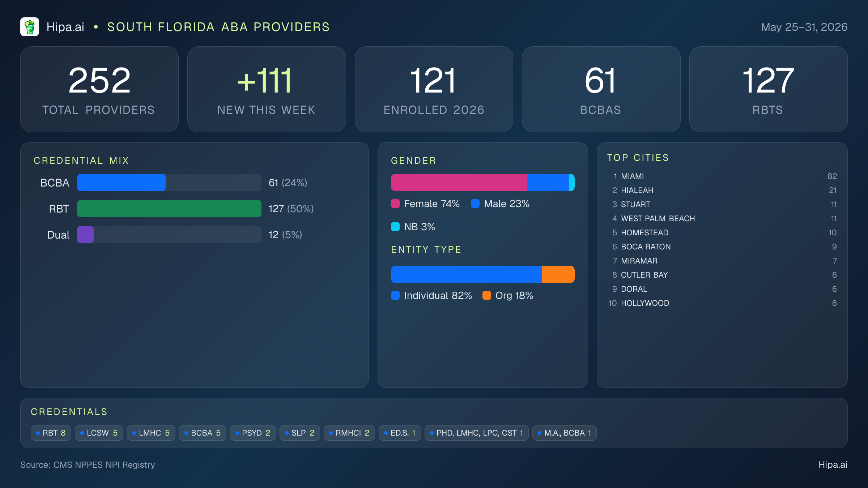The width and height of the screenshot is (868, 488).
Task: Open the +111 New This Week card
Action: pos(267,89)
